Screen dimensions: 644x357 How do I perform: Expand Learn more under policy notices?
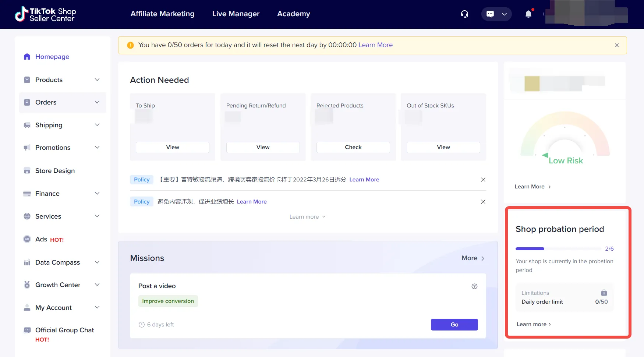pos(307,217)
